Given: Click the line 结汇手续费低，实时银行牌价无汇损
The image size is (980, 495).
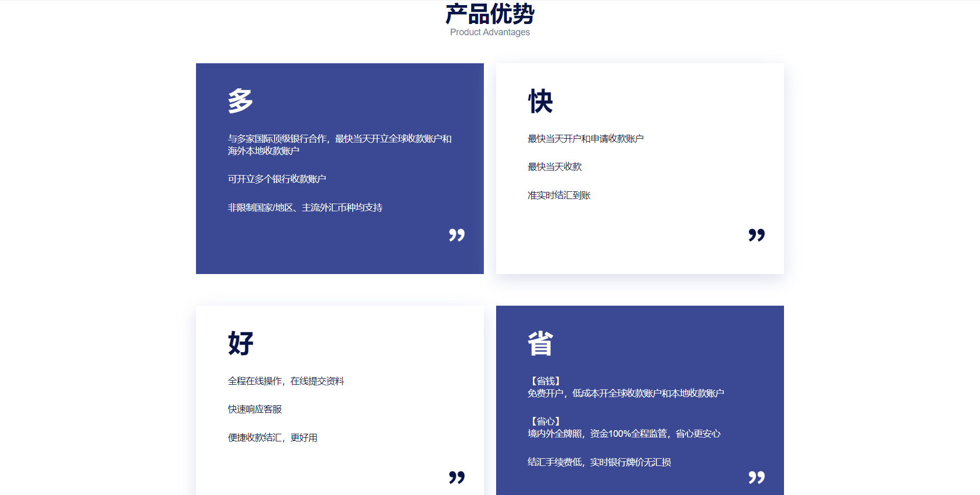Looking at the screenshot, I should (x=599, y=462).
